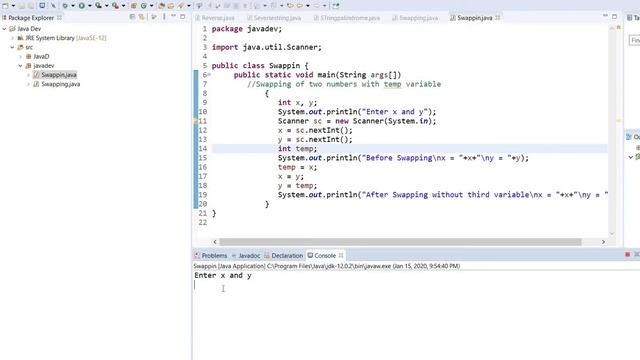
Task: Collapse the Java Dev project node
Action: coord(4,29)
